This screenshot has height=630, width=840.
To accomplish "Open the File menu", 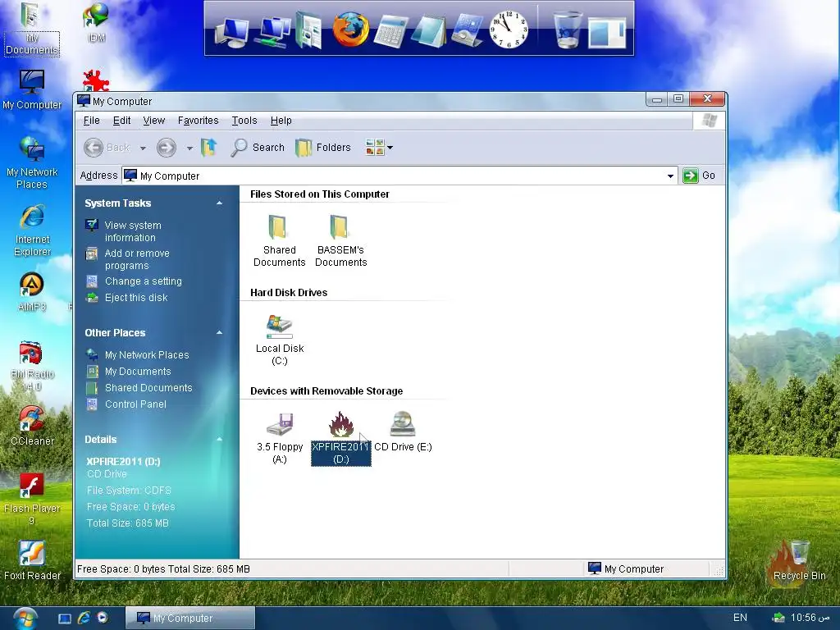I will 92,121.
